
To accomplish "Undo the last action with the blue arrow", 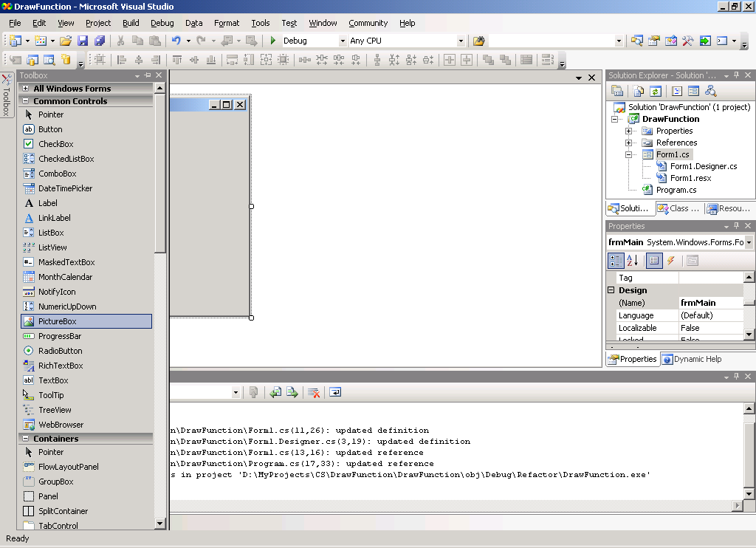I will point(176,41).
